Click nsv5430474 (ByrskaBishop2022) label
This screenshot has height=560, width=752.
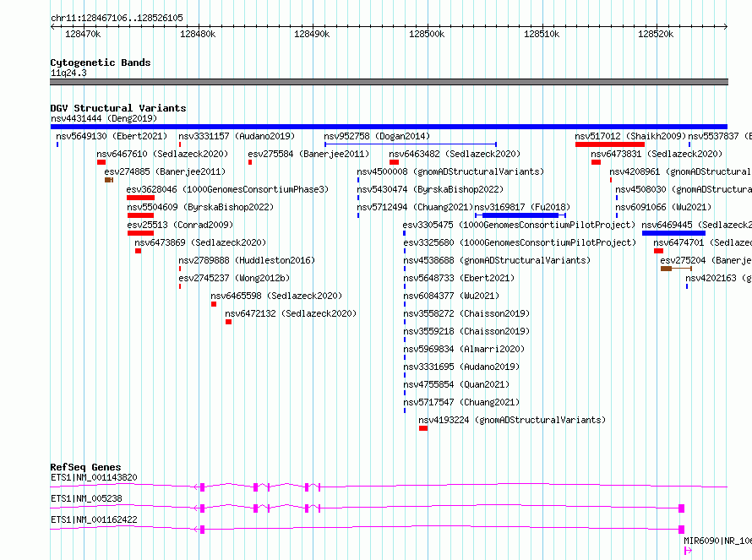(x=430, y=189)
